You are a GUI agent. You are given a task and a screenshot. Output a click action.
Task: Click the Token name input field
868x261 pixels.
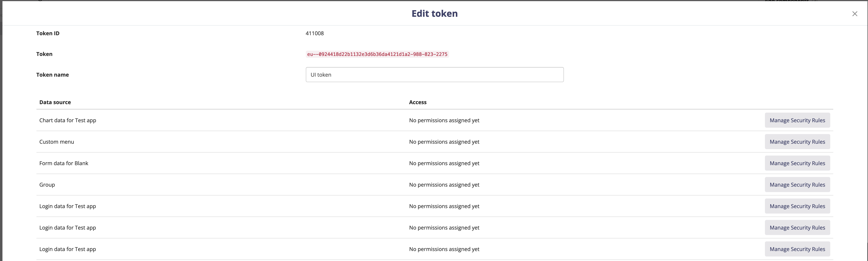[x=434, y=75]
